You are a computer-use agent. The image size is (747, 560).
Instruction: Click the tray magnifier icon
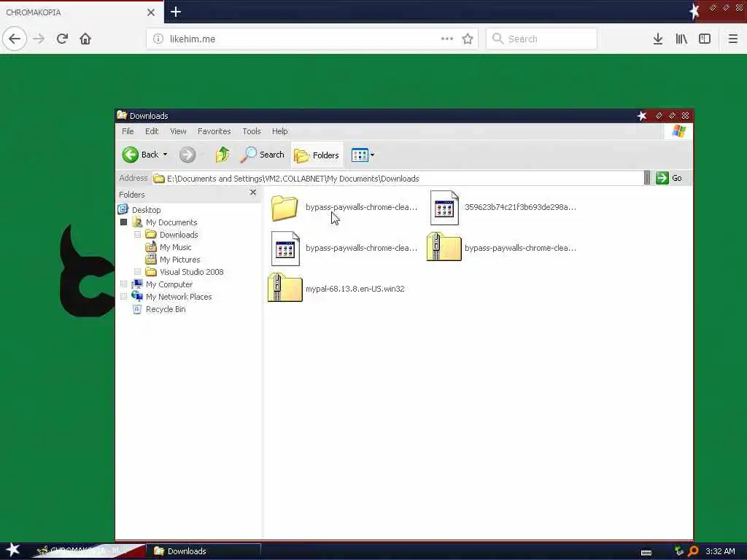(693, 551)
